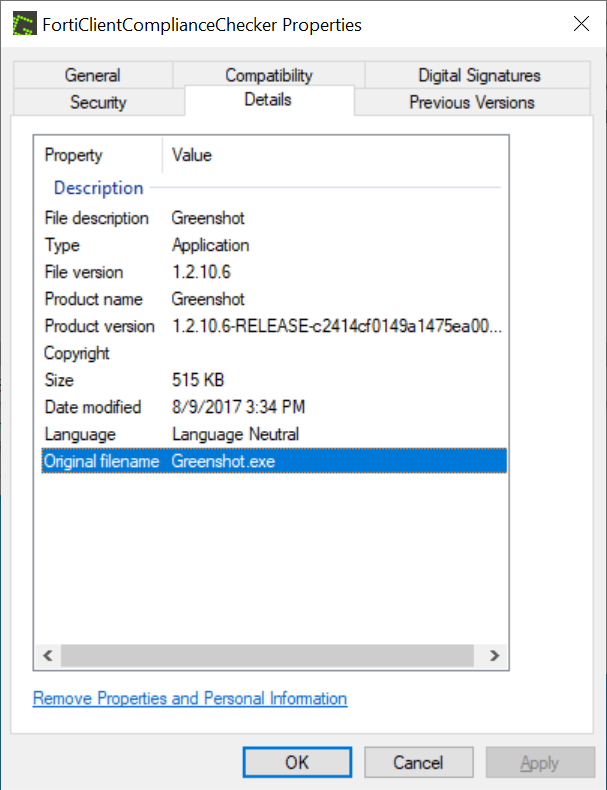Click Remove Properties and Personal Information link
The height and width of the screenshot is (790, 607).
coord(190,698)
